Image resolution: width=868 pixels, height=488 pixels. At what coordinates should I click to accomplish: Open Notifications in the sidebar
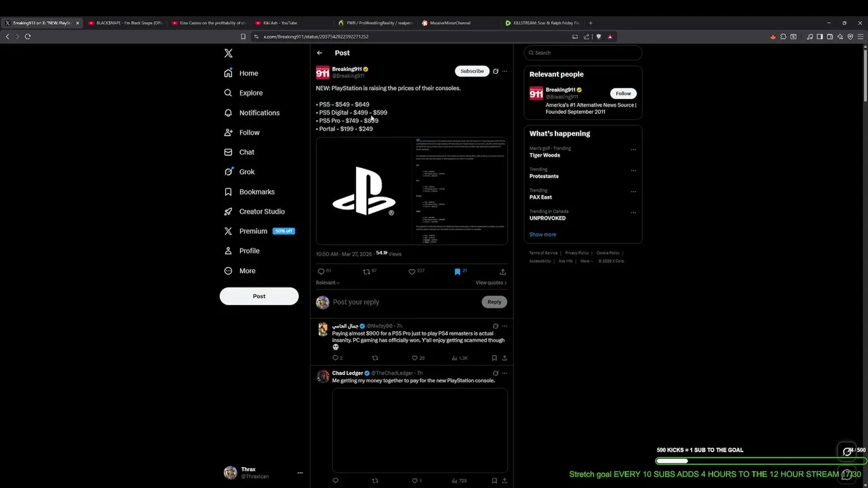point(252,113)
